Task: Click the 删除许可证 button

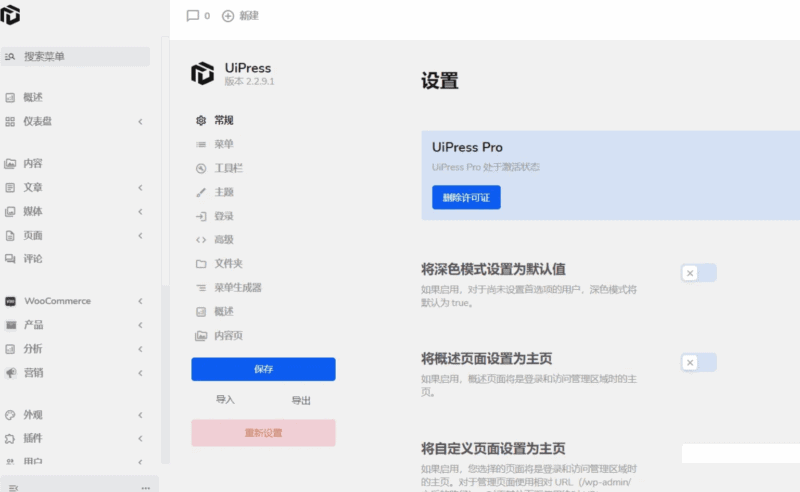Action: pos(466,198)
